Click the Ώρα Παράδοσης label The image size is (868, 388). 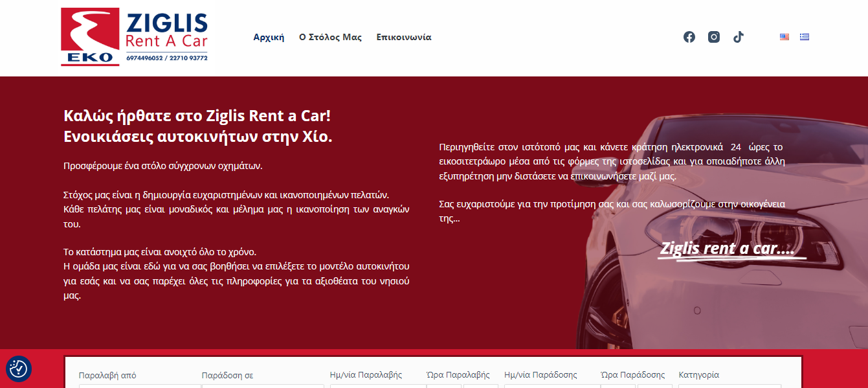point(632,375)
